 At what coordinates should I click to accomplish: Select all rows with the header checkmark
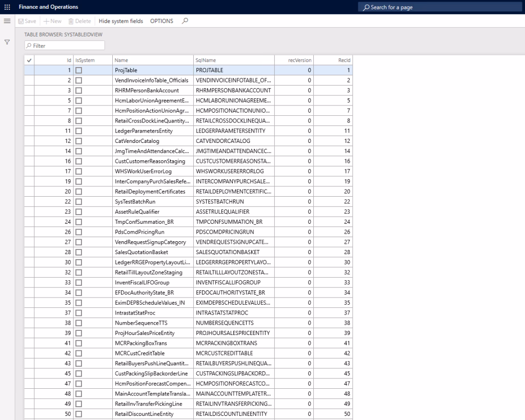29,60
